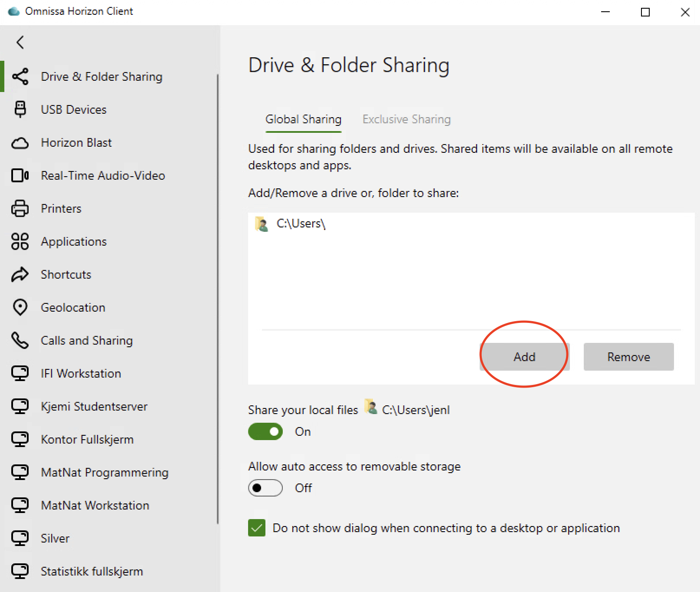Switch to the Exclusive Sharing tab
The height and width of the screenshot is (592, 700).
coord(407,119)
